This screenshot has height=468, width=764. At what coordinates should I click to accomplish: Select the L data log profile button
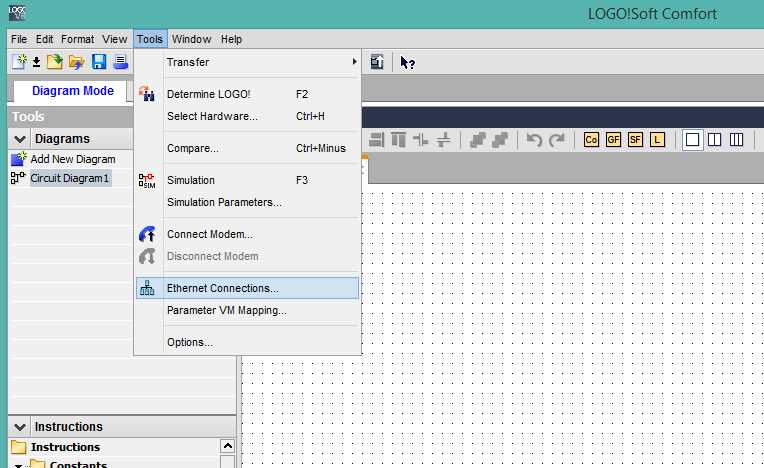coord(657,140)
